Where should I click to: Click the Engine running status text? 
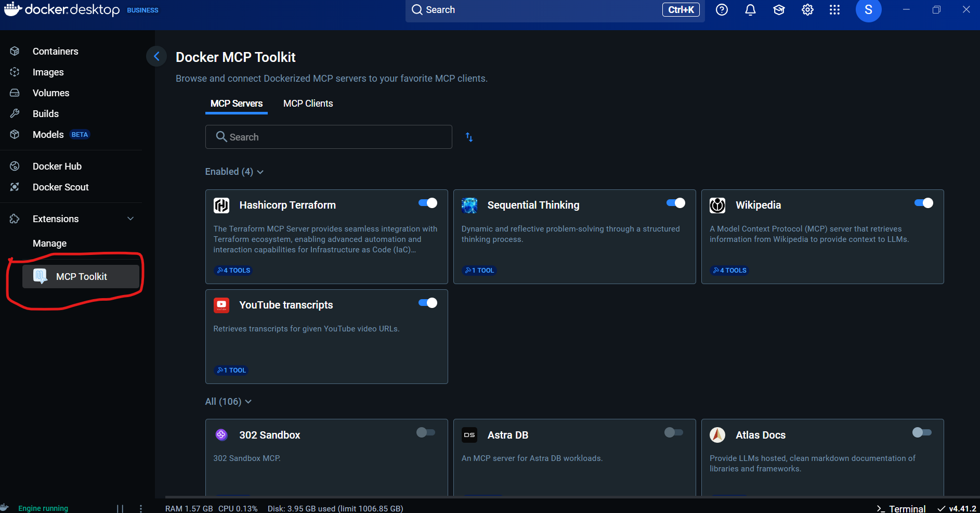tap(43, 508)
